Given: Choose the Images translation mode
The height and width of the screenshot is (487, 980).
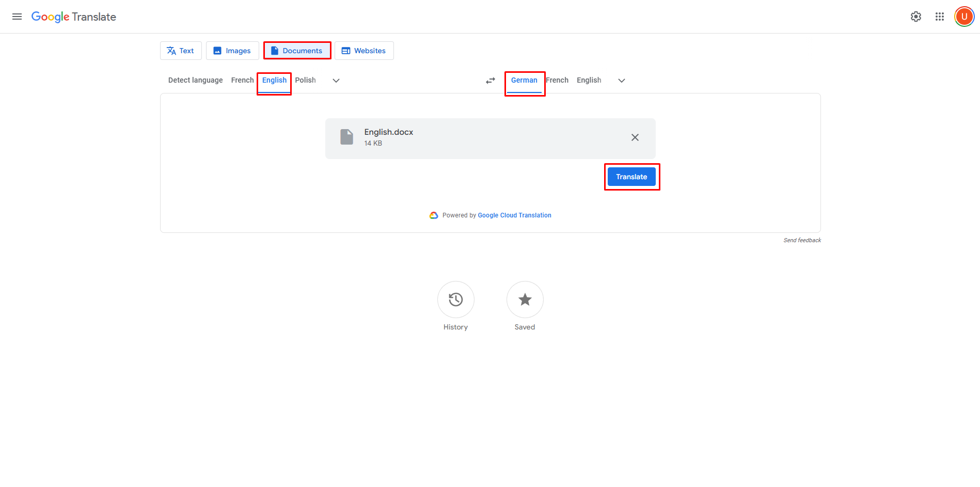Looking at the screenshot, I should coord(232,51).
